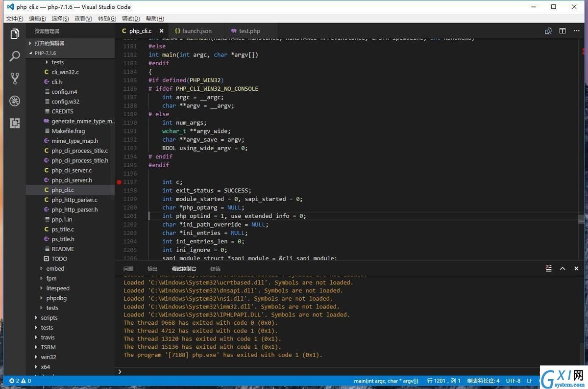Screen dimensions: 588x389
Task: Open the 终端 panel tab
Action: click(215, 269)
